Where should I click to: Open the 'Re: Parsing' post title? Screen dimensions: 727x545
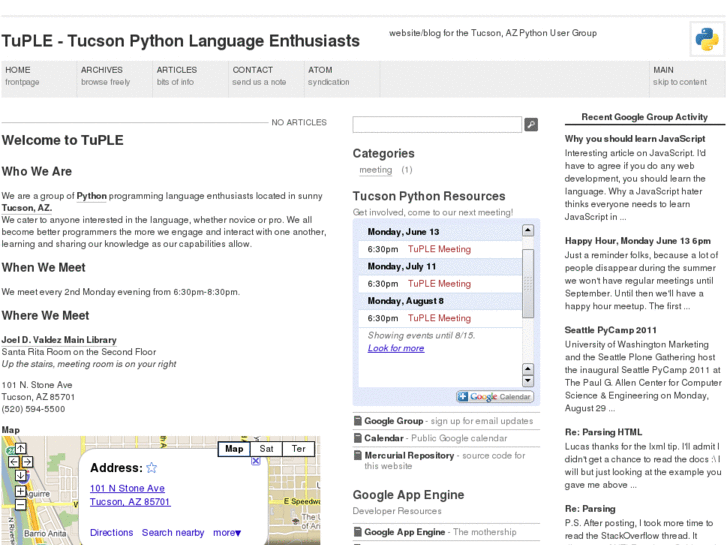(x=590, y=509)
